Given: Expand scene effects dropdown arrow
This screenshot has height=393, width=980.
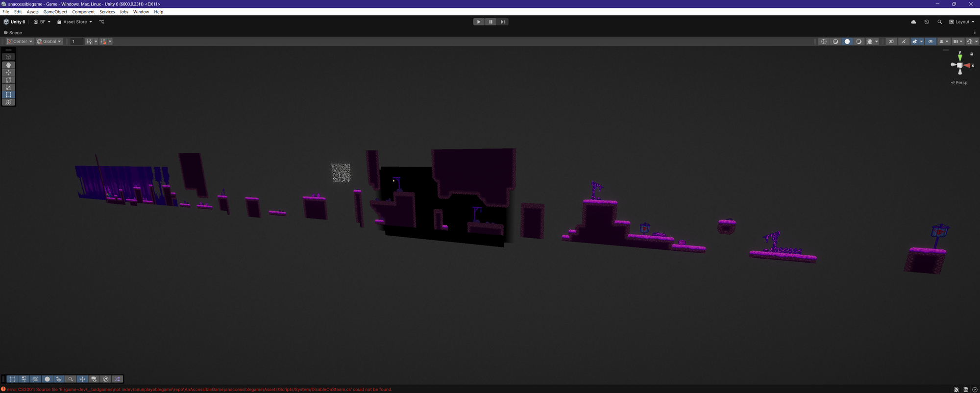Looking at the screenshot, I should 921,42.
